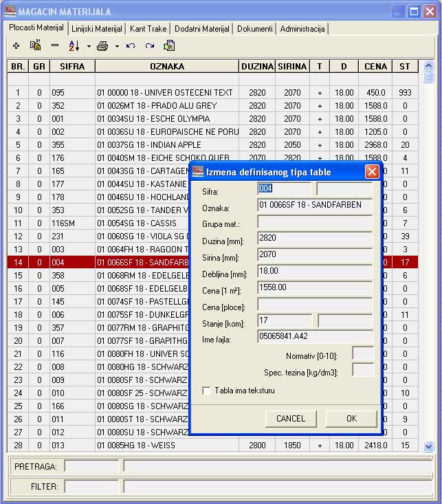Click the edit material icon in toolbar
Screen dimensions: 442x504
35,46
